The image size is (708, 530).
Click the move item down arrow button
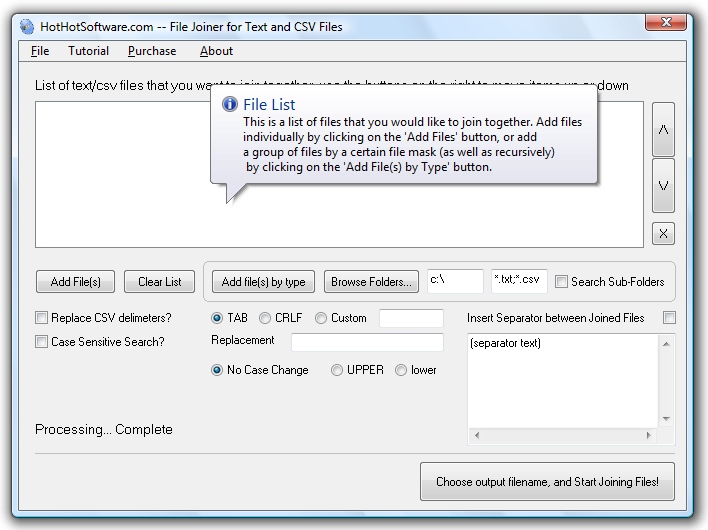click(x=663, y=185)
